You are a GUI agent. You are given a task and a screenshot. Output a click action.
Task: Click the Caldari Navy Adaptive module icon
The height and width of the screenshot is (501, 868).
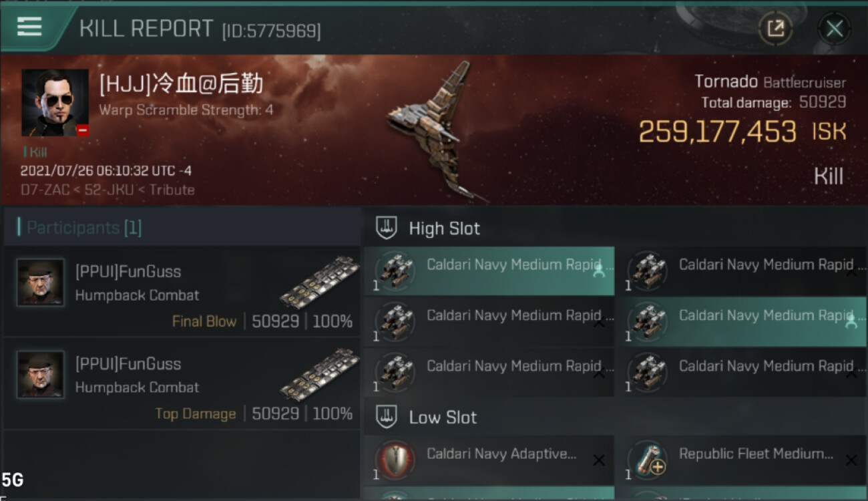pos(395,460)
